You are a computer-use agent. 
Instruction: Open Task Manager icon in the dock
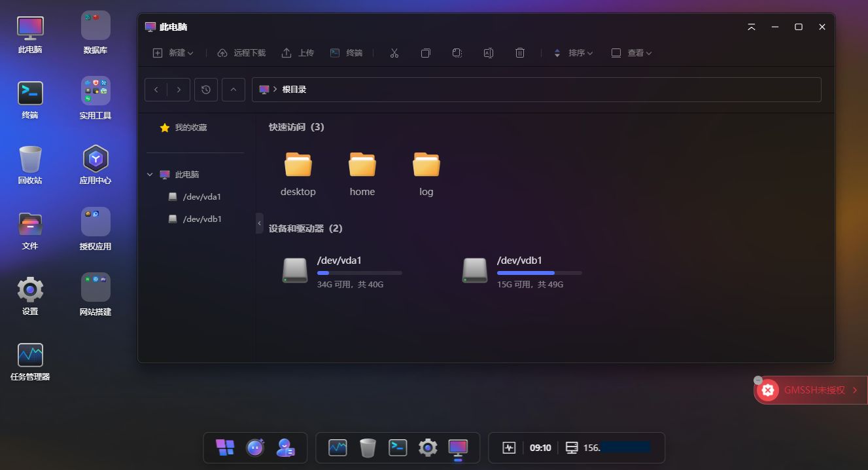tap(338, 448)
